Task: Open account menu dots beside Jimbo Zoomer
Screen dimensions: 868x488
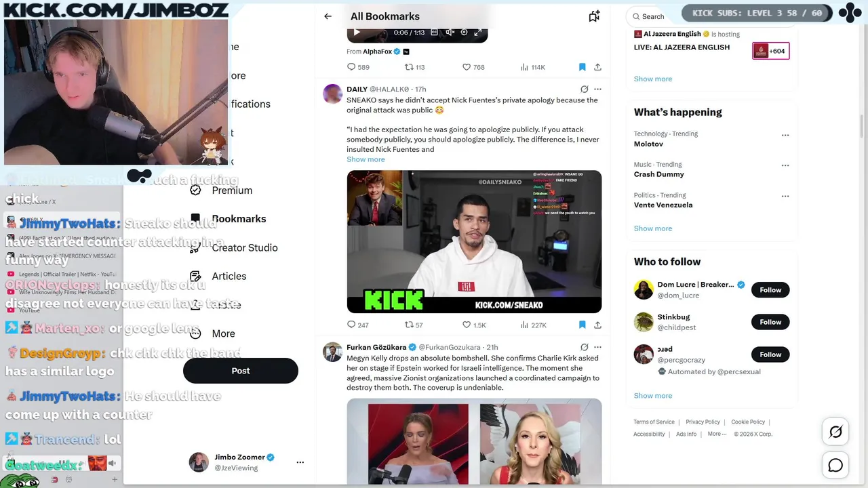Action: coord(300,462)
